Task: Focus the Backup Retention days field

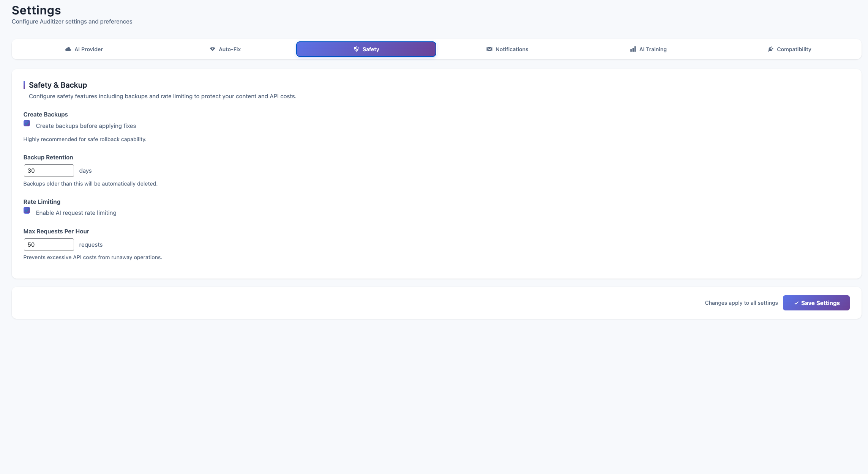Action: pos(49,171)
